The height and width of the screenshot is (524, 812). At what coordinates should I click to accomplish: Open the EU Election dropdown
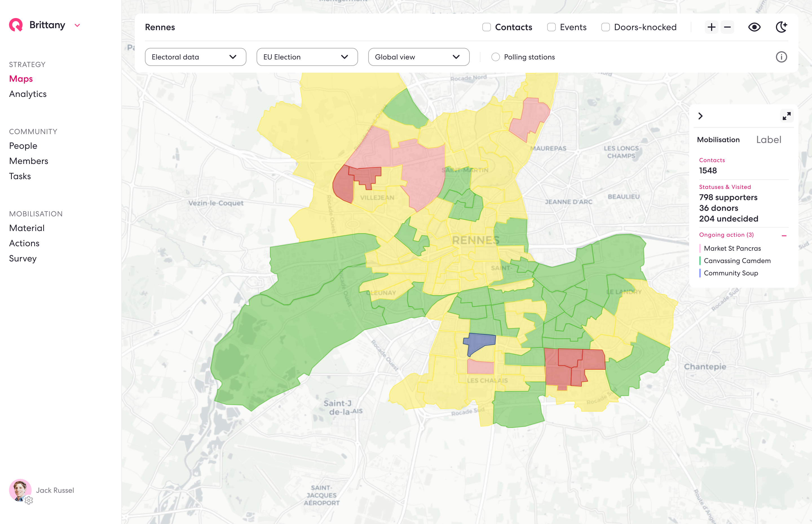tap(307, 57)
